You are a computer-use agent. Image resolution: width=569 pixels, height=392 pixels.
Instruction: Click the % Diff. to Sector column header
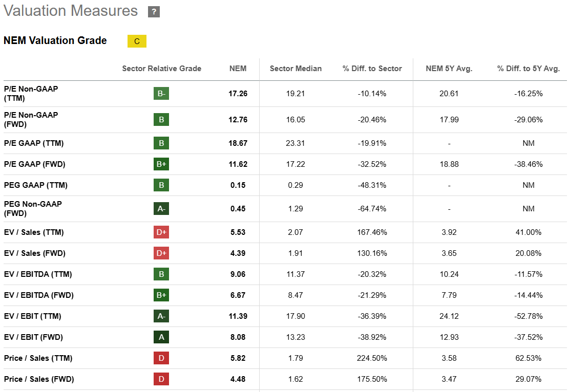coord(372,69)
